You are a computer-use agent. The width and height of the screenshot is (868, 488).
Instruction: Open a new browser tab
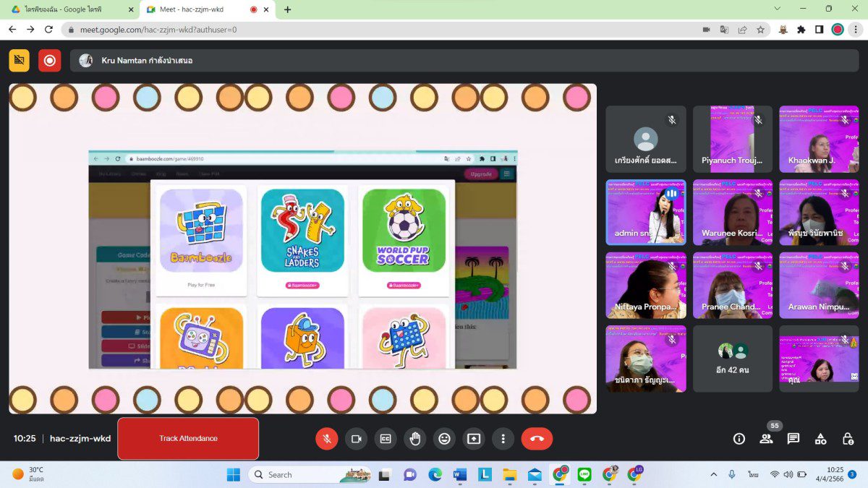pyautogui.click(x=288, y=9)
